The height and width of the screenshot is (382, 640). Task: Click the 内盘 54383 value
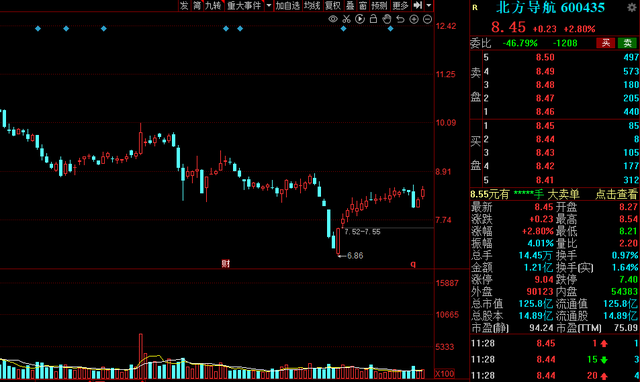[x=624, y=292]
